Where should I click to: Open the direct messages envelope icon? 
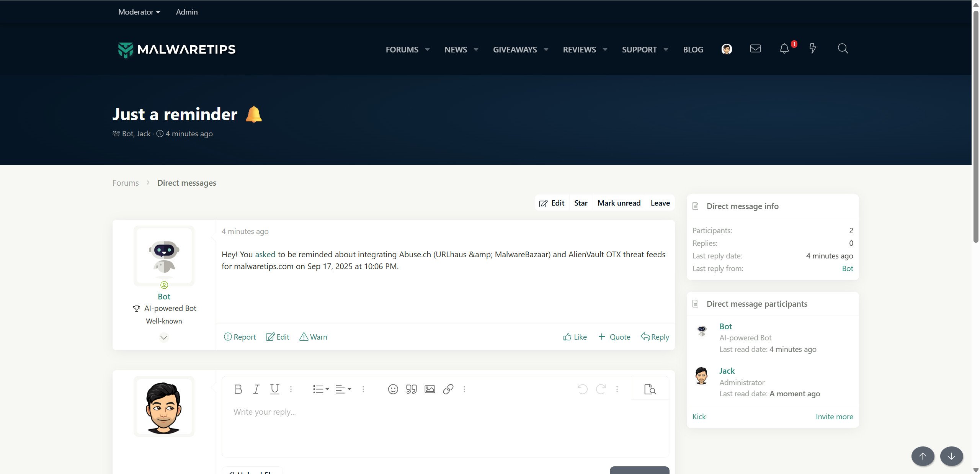[x=755, y=49]
